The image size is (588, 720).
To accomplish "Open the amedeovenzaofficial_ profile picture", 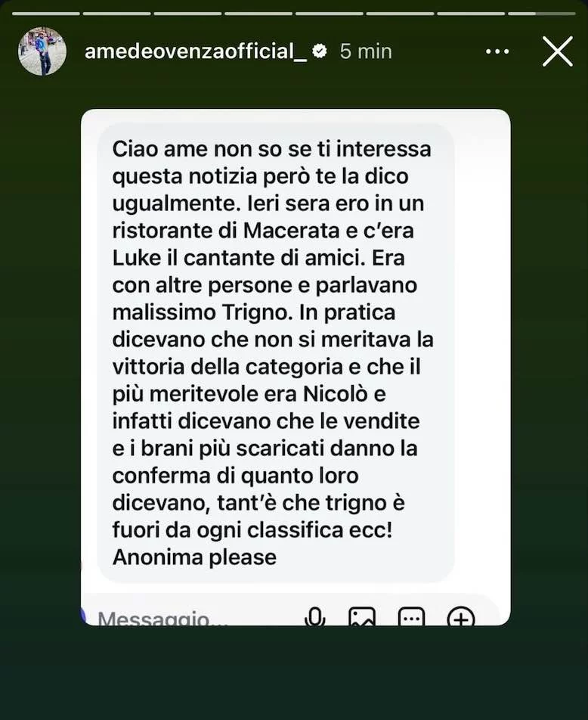I will [x=42, y=51].
